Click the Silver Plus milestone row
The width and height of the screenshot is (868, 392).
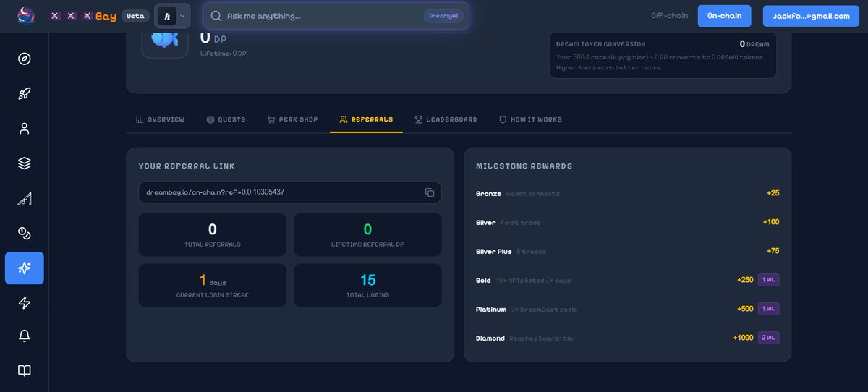[x=627, y=251]
